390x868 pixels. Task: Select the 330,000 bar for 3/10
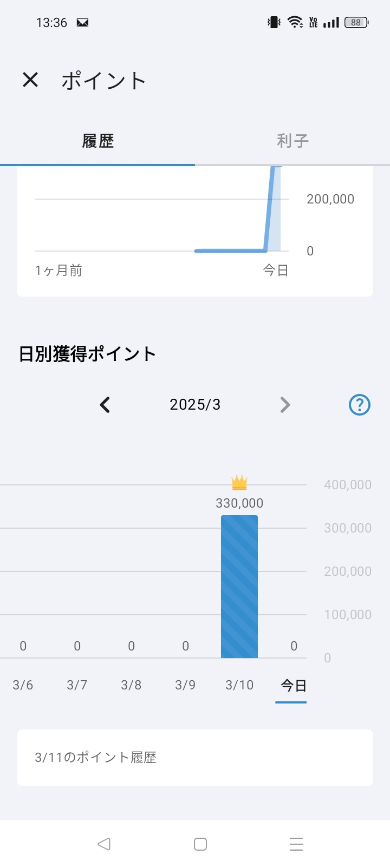239,587
